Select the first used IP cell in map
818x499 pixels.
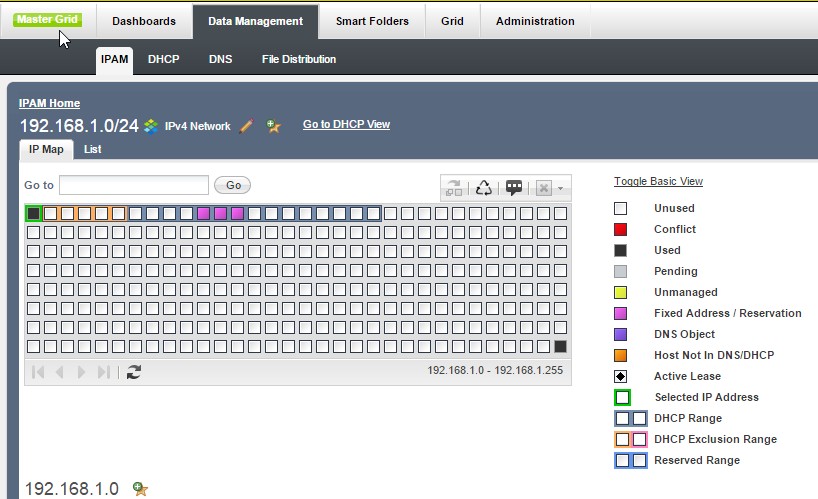[x=33, y=213]
